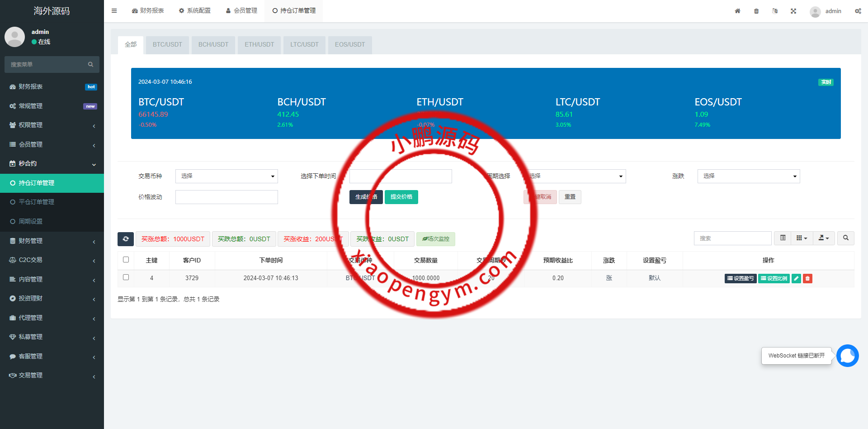Click the refresh button above the table
The image size is (868, 429).
click(126, 239)
